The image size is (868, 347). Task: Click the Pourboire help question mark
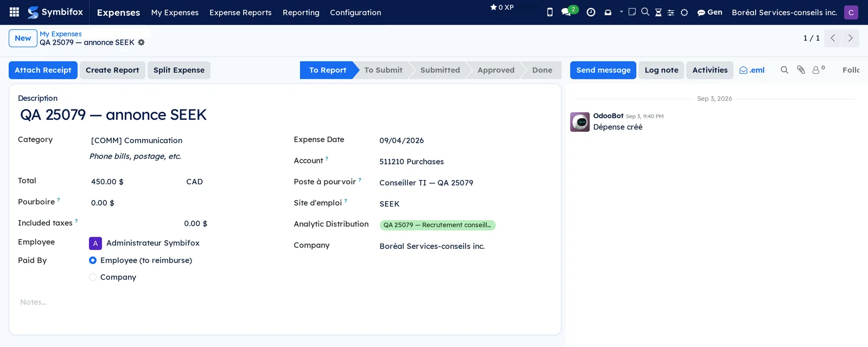59,200
